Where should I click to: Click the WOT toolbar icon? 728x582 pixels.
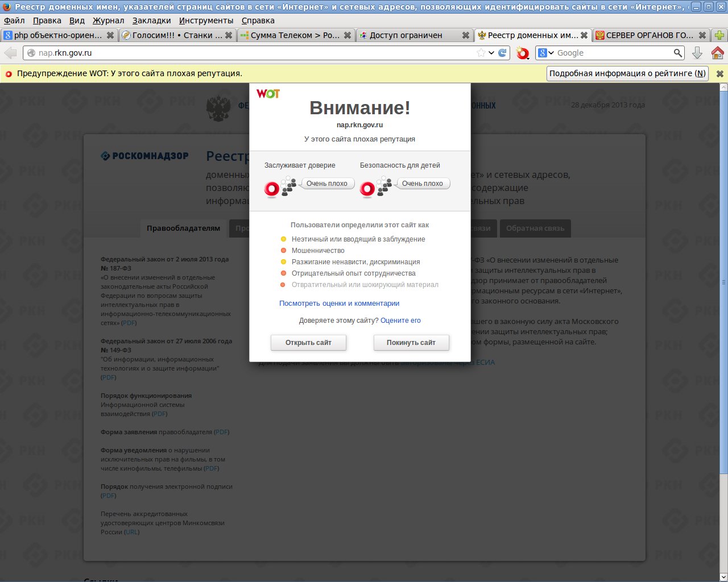coord(522,53)
